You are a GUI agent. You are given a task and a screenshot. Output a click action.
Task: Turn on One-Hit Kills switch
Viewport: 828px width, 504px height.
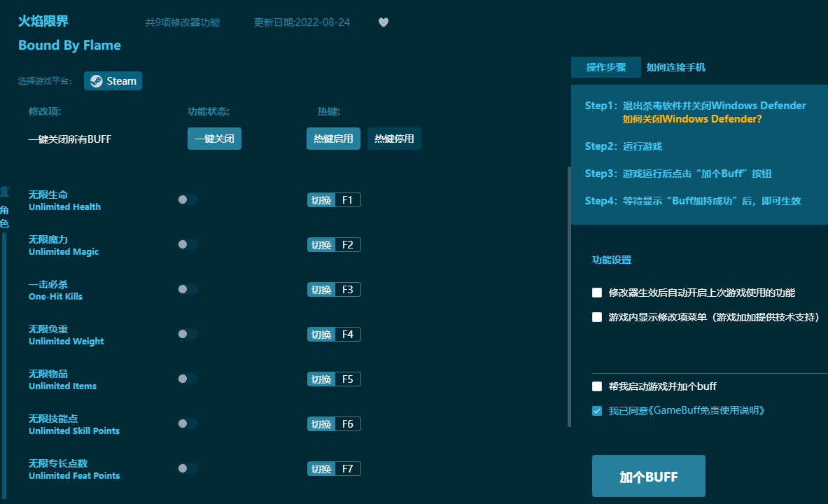pyautogui.click(x=187, y=290)
